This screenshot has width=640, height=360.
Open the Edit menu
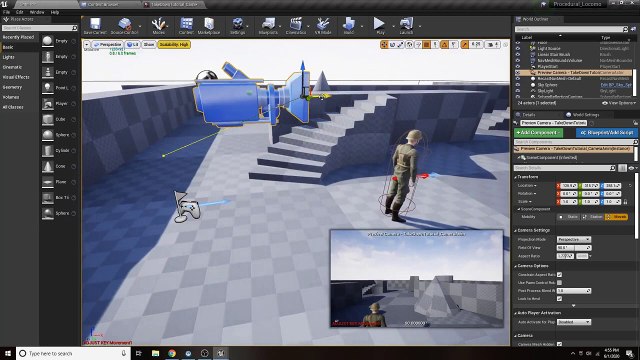(20, 12)
